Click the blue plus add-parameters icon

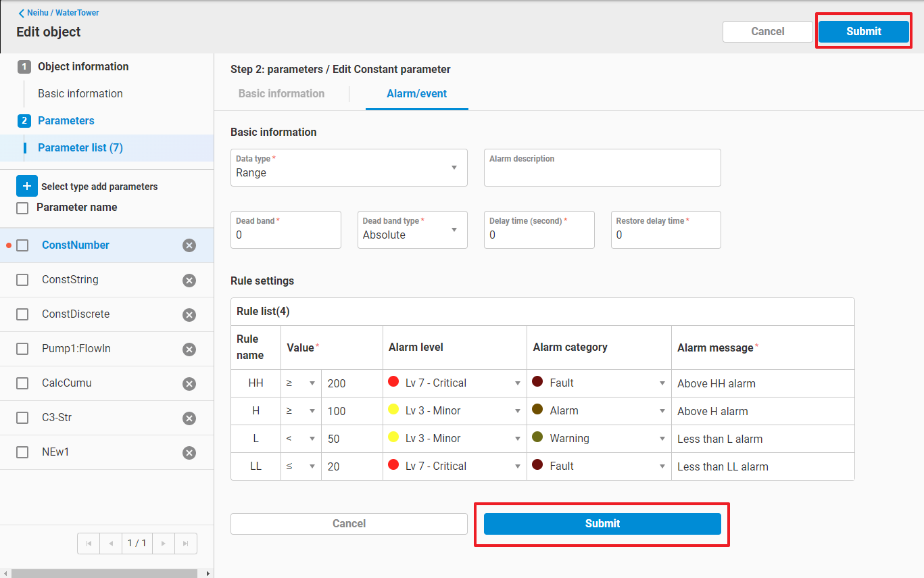click(x=27, y=186)
